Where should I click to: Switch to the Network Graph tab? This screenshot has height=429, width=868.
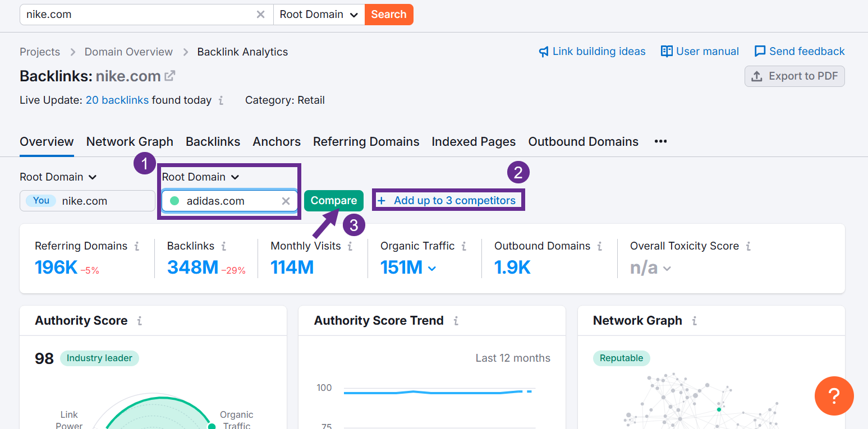(130, 142)
